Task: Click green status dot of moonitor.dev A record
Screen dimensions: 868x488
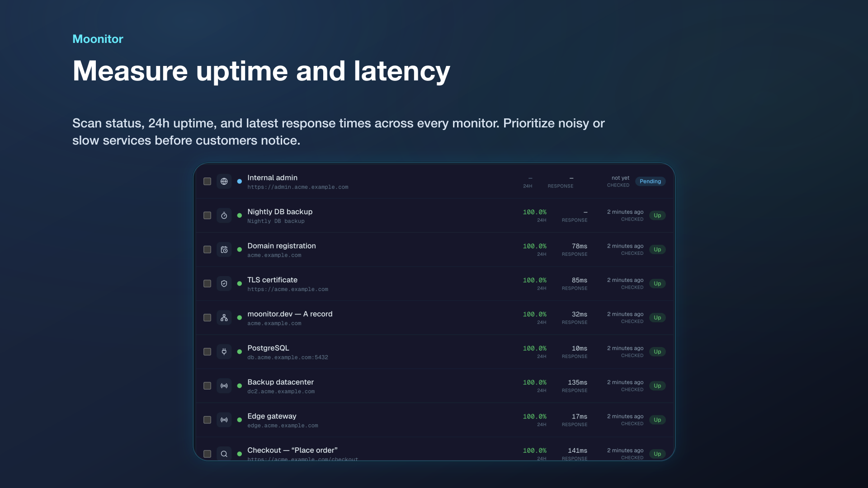Action: [x=240, y=318]
